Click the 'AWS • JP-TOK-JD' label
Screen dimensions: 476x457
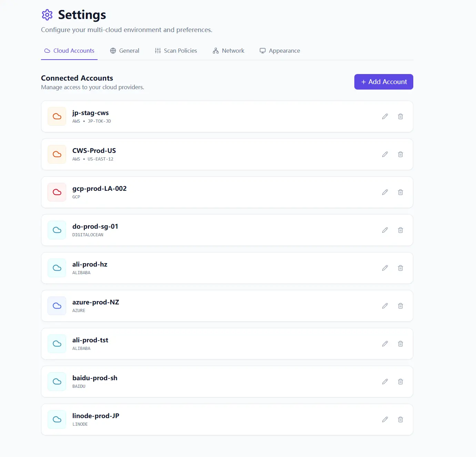92,121
